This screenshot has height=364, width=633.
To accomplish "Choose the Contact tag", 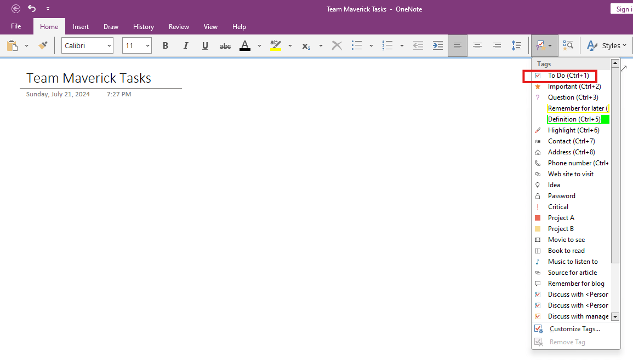I will coord(571,141).
